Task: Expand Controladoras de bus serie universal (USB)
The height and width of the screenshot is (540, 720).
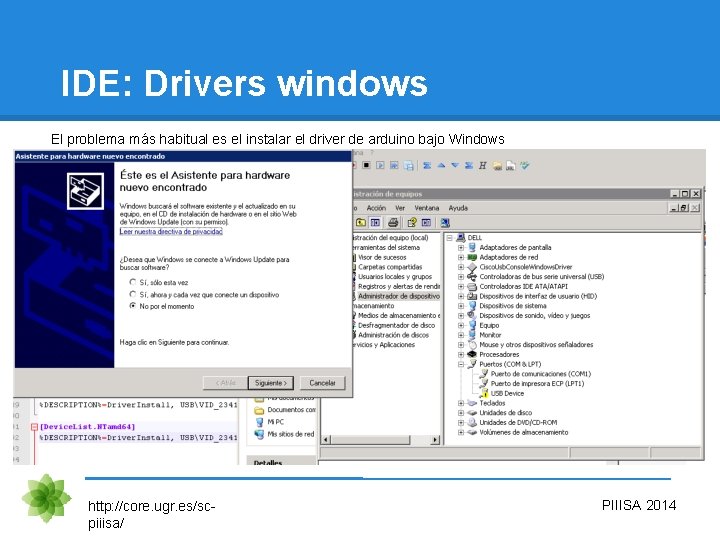Action: point(461,276)
